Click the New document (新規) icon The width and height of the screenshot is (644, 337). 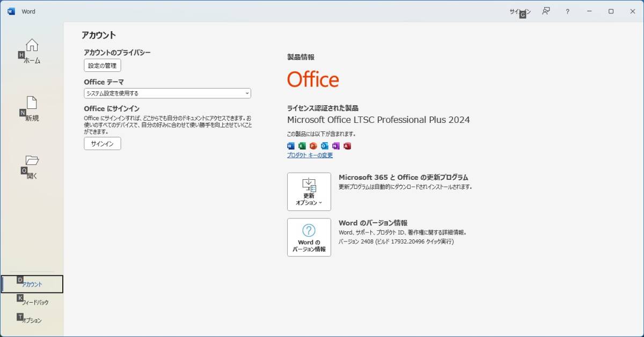tap(32, 102)
